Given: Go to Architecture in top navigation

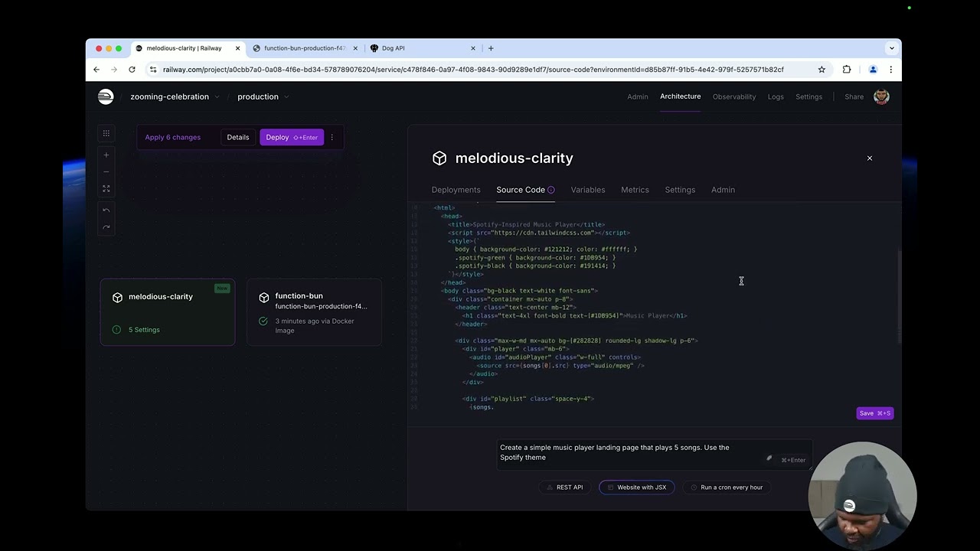Looking at the screenshot, I should 681,96.
